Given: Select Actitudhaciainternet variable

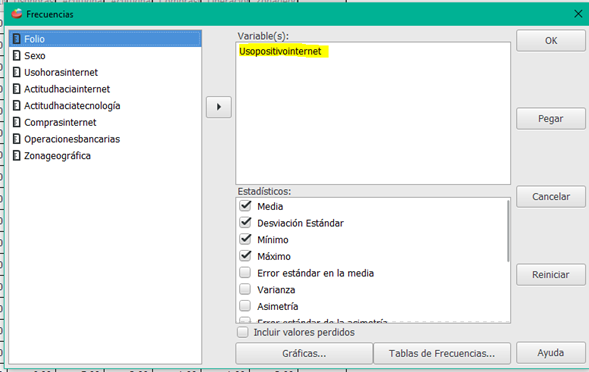Looking at the screenshot, I should 105,89.
